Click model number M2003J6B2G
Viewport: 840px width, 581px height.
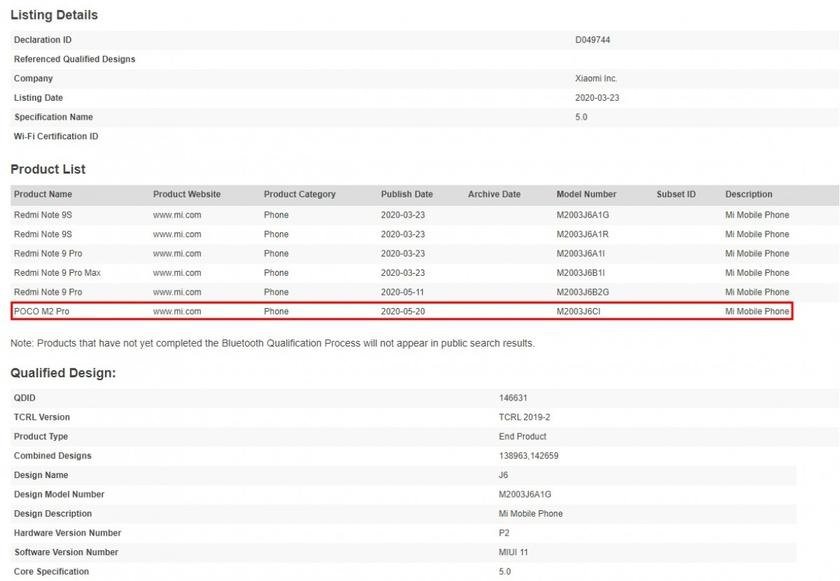pyautogui.click(x=582, y=292)
